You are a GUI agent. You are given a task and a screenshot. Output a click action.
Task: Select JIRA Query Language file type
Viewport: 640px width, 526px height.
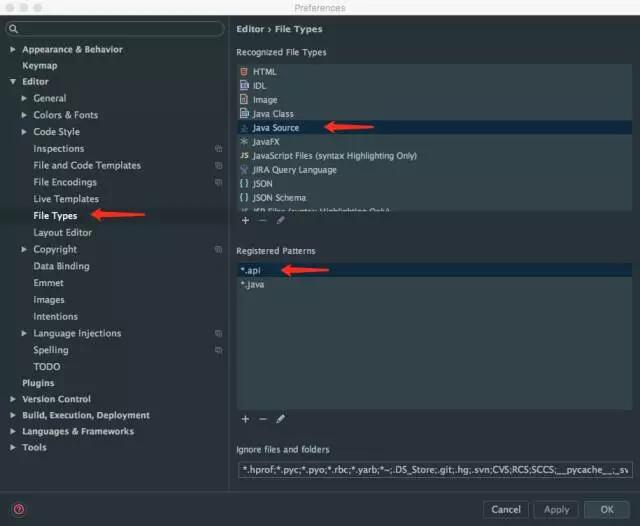click(435, 170)
